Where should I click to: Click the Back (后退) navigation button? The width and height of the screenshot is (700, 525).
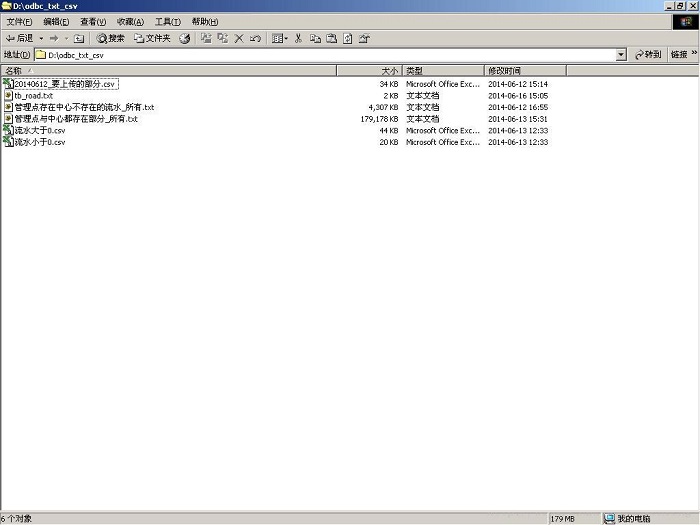(19, 38)
